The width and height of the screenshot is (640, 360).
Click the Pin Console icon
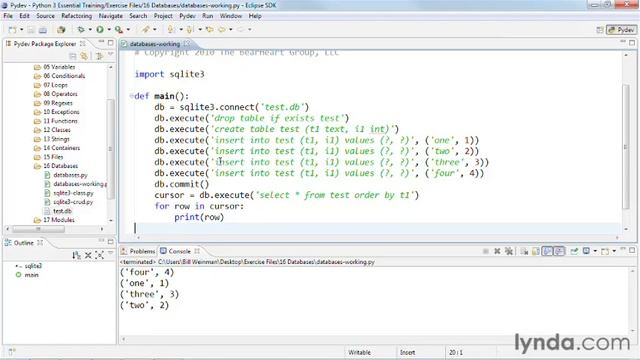(574, 251)
